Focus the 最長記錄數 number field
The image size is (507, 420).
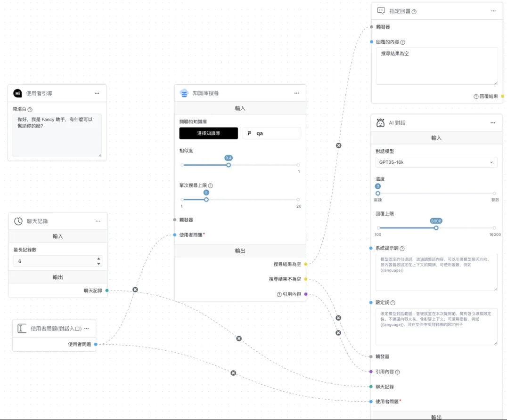click(x=57, y=261)
